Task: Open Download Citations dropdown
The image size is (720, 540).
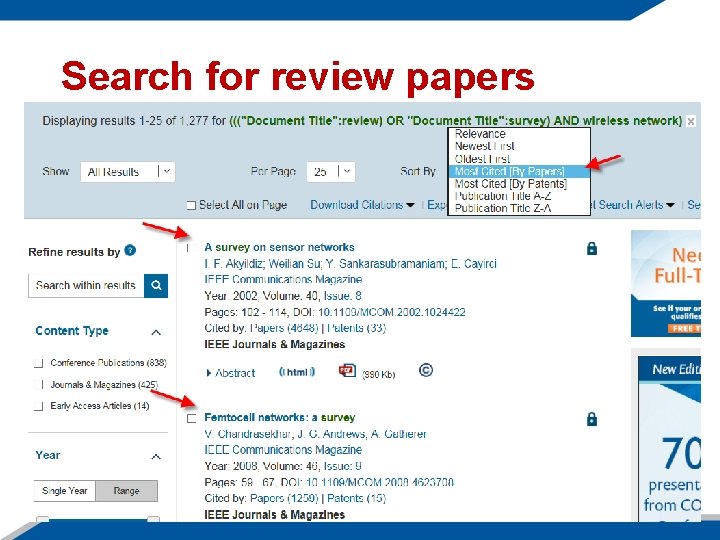Action: click(x=362, y=205)
